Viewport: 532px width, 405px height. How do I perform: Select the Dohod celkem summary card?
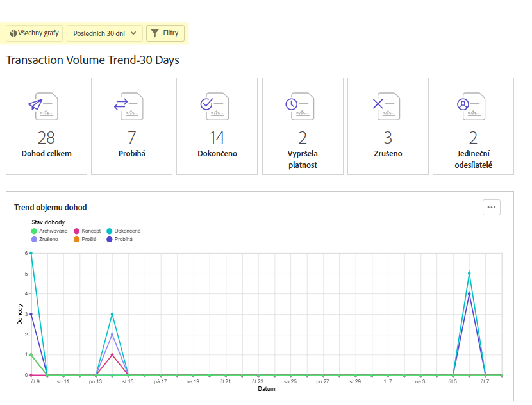47,126
